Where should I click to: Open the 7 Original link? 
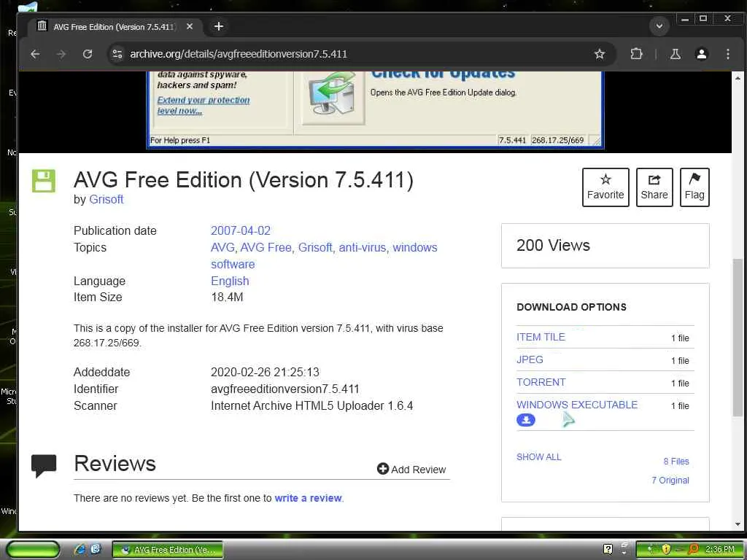click(x=670, y=480)
